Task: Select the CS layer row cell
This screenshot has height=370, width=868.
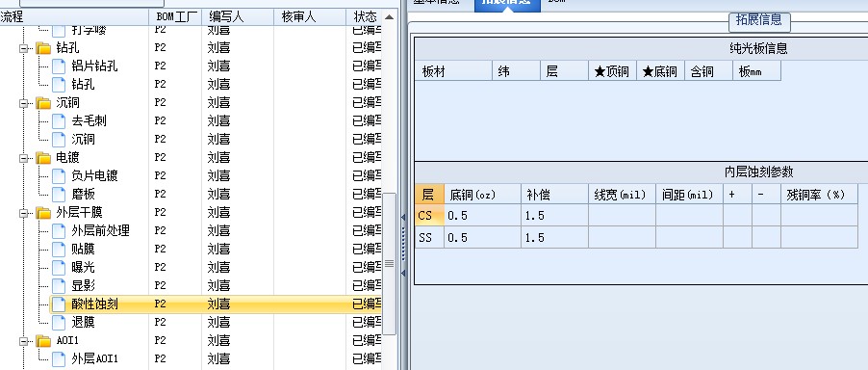Action: point(429,216)
